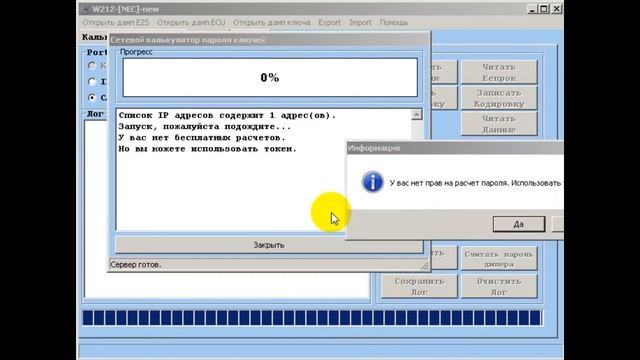Click the line 'Список IP адресов содержит 1 адрес(ов).'
Image resolution: width=640 pixels, height=360 pixels.
pos(227,116)
